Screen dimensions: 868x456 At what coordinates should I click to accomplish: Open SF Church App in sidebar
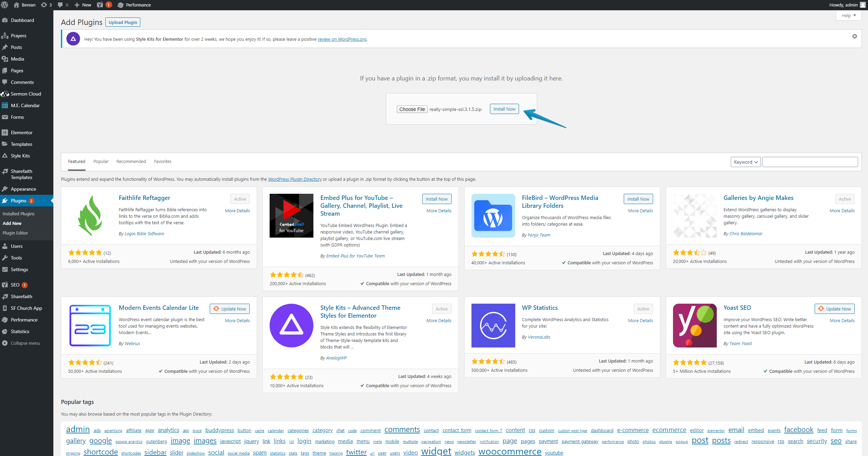tap(26, 308)
